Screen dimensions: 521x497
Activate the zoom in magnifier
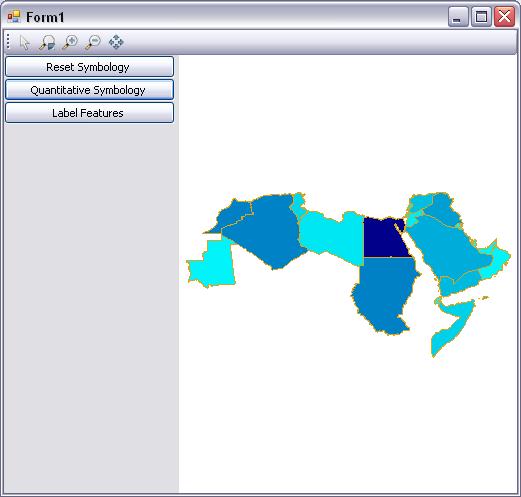(x=70, y=42)
